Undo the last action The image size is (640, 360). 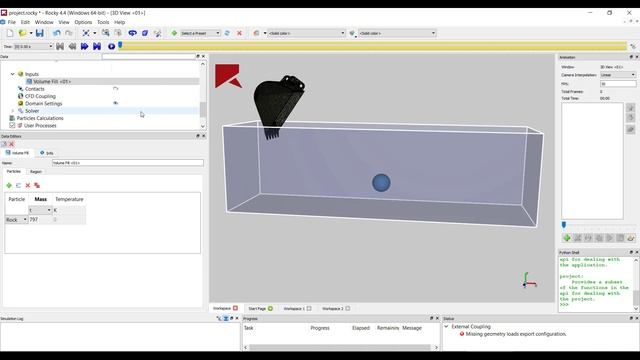(x=56, y=33)
